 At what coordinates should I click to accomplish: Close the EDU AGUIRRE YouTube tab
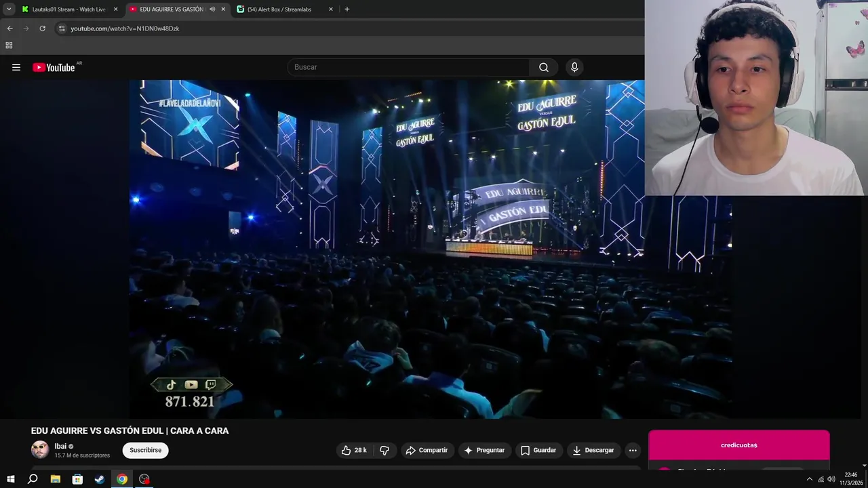click(223, 9)
